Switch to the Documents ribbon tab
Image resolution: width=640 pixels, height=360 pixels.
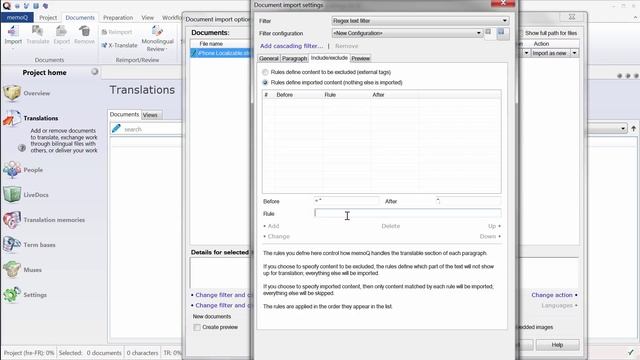[80, 18]
